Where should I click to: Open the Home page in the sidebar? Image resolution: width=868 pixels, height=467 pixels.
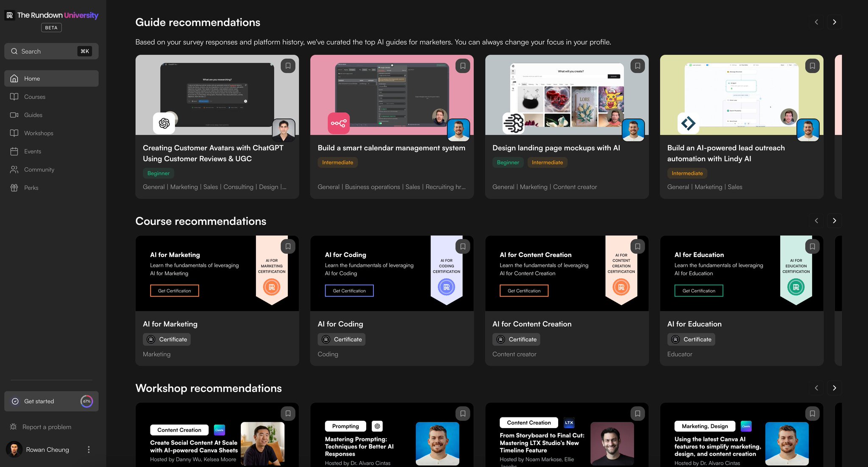[x=51, y=78]
